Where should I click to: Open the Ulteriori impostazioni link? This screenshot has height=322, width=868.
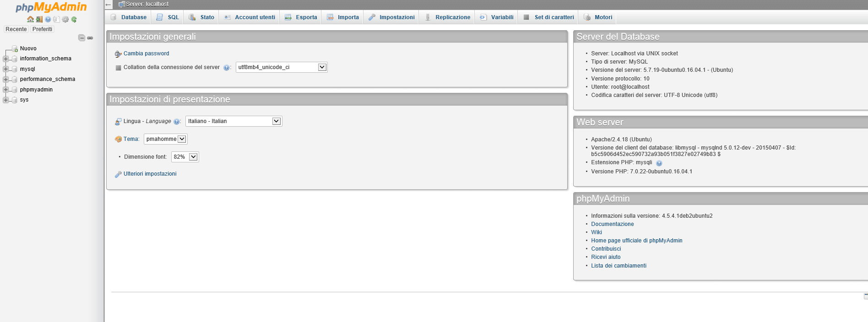pos(150,174)
